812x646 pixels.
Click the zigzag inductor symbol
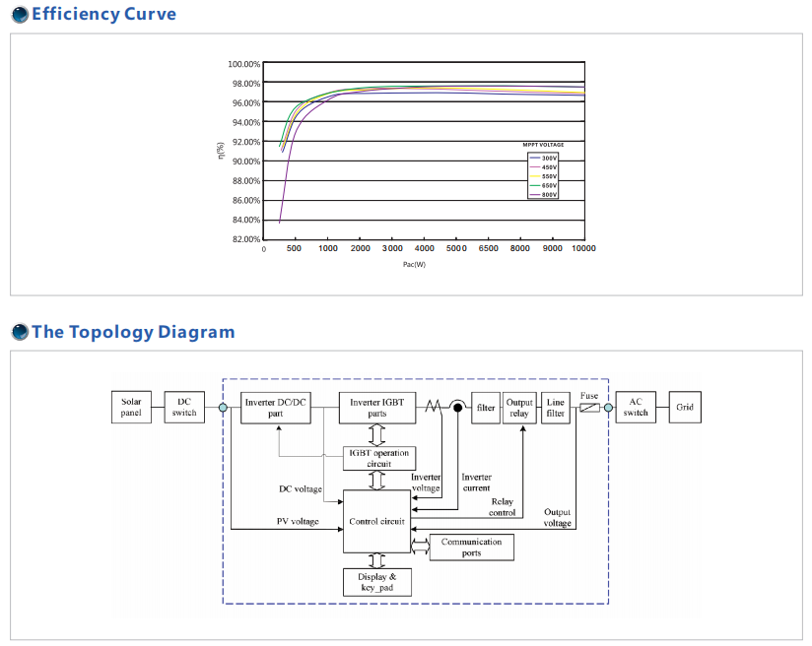tap(433, 407)
